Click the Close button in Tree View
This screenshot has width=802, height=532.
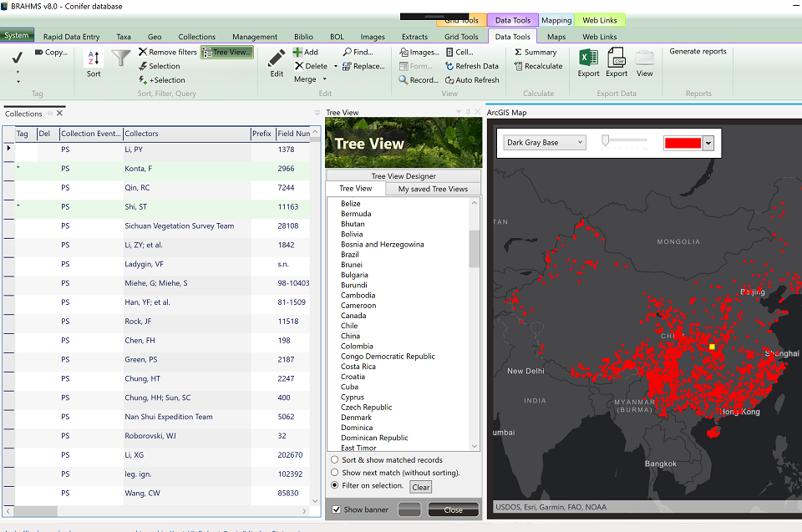(453, 509)
